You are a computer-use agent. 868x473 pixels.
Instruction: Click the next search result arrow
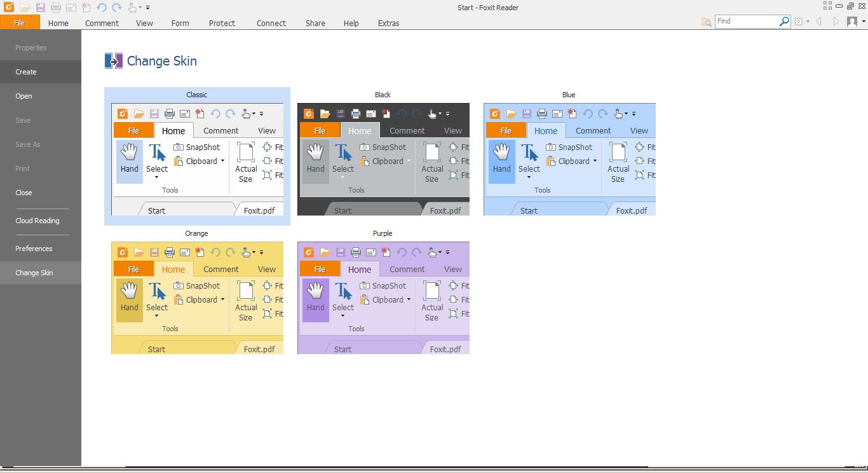pos(836,21)
